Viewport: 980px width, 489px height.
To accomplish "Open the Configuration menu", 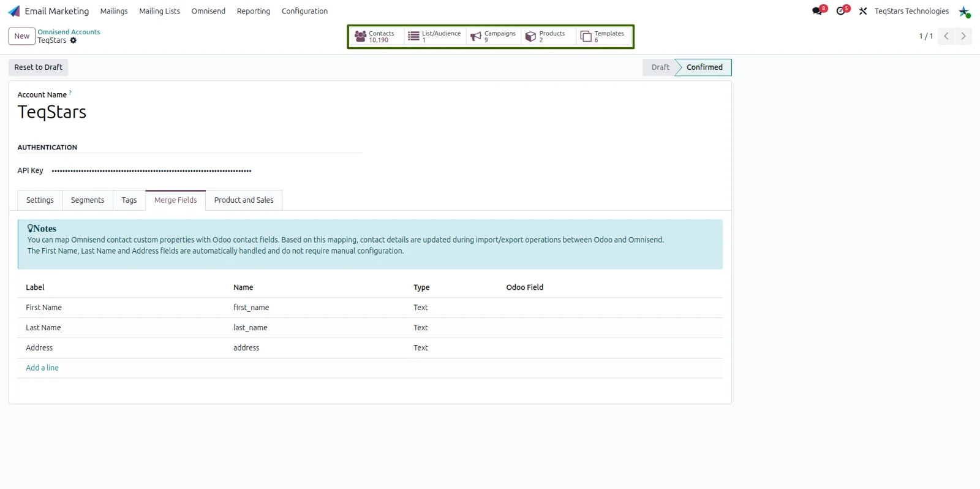I will (304, 11).
